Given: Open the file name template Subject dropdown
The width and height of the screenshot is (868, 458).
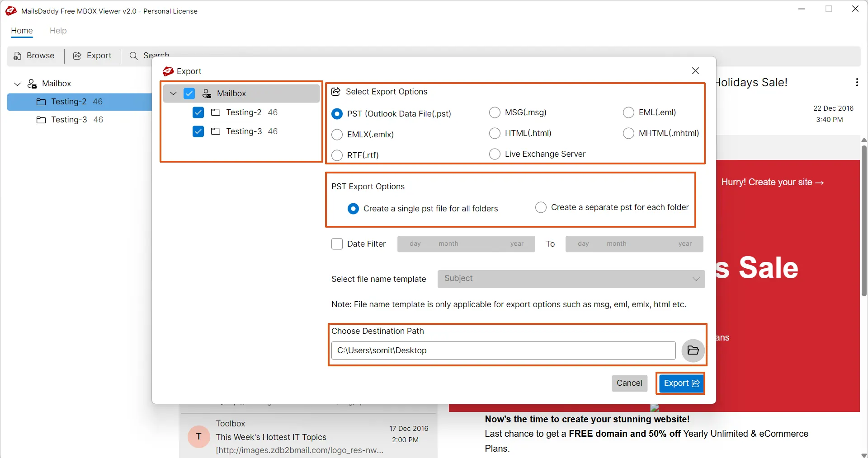Looking at the screenshot, I should click(x=571, y=279).
